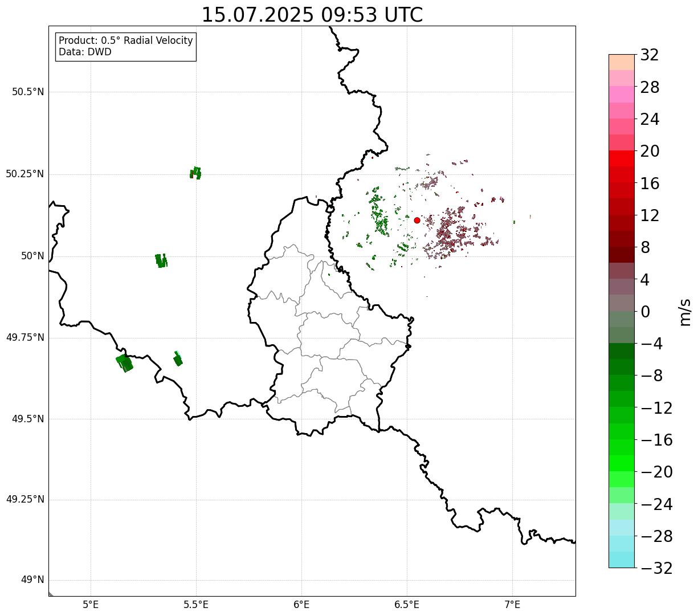Click the 'Product: 0.5° Radial Velocity' label
The height and width of the screenshot is (616, 698).
click(126, 41)
